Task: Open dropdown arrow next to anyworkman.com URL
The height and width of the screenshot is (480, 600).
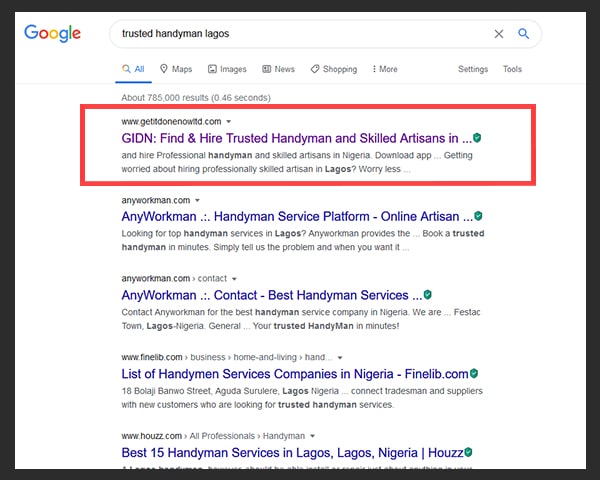Action: (197, 200)
